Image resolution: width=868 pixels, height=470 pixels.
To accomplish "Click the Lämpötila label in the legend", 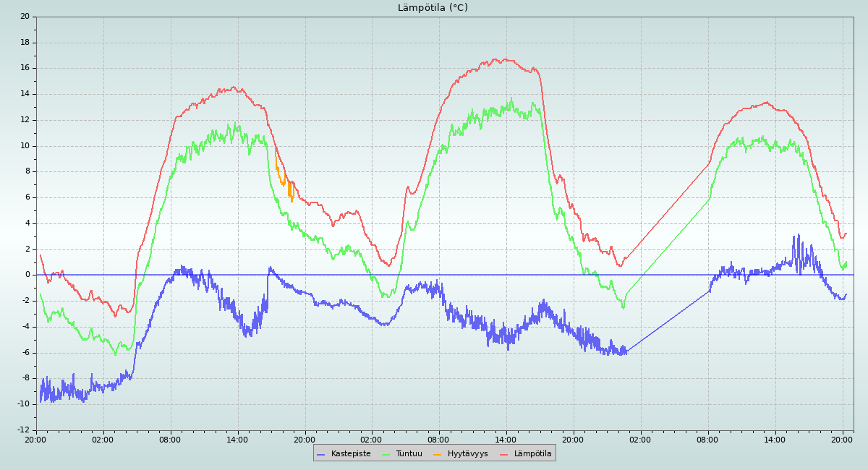I will [x=532, y=453].
